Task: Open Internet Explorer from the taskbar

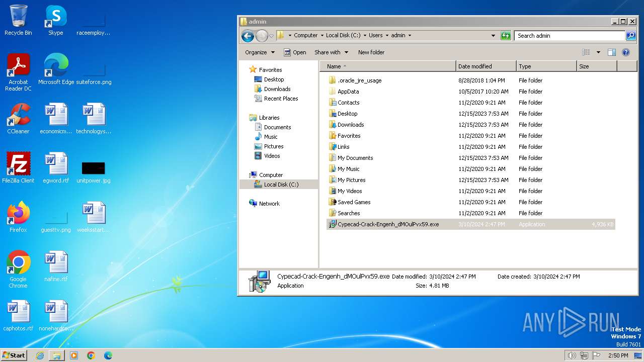Action: point(40,355)
